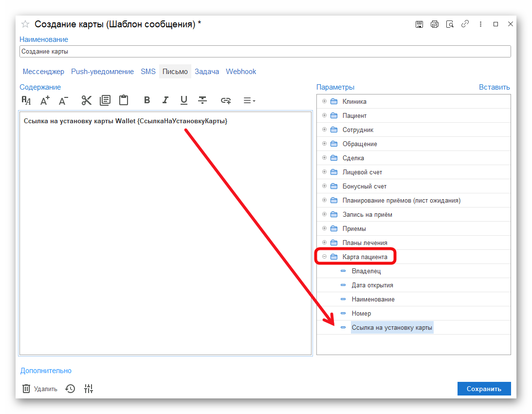Increase font size in editor toolbar
The height and width of the screenshot is (414, 532).
pyautogui.click(x=45, y=100)
